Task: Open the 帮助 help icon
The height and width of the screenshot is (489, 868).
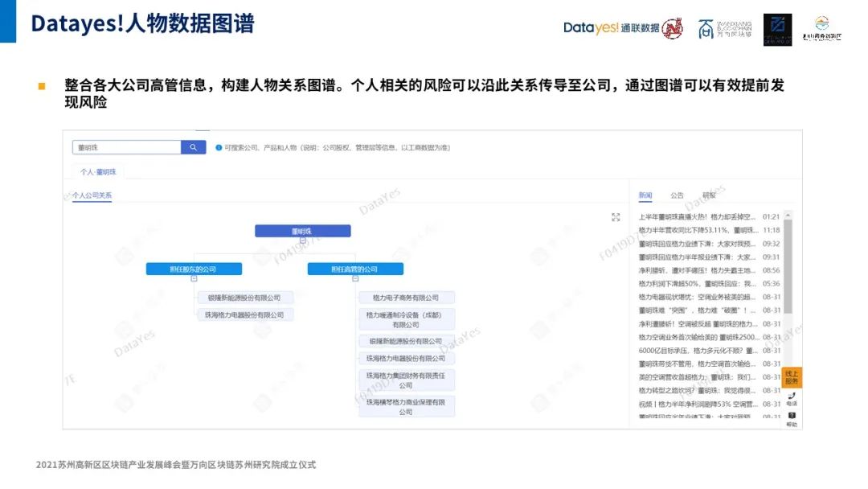Action: click(x=792, y=419)
